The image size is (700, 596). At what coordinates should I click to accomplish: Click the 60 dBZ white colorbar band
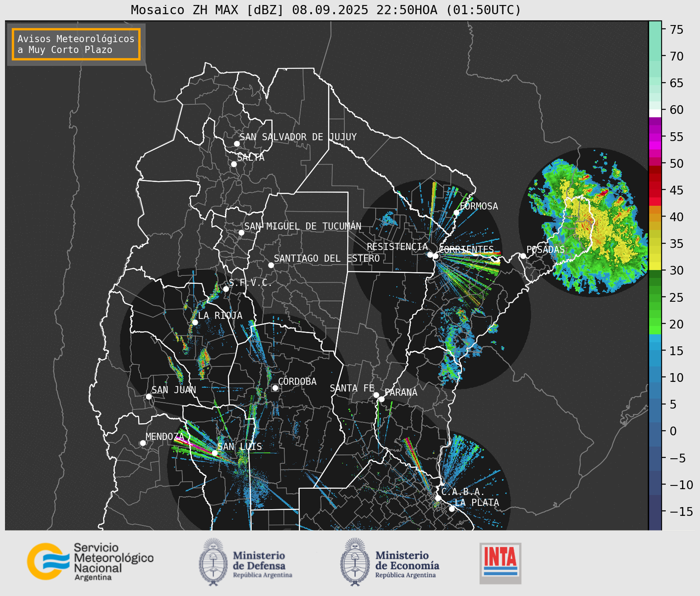point(655,113)
